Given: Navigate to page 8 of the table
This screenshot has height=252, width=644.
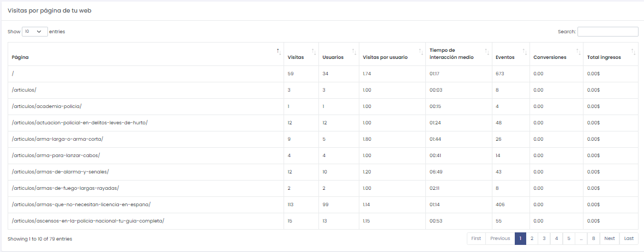Looking at the screenshot, I should (x=593, y=238).
